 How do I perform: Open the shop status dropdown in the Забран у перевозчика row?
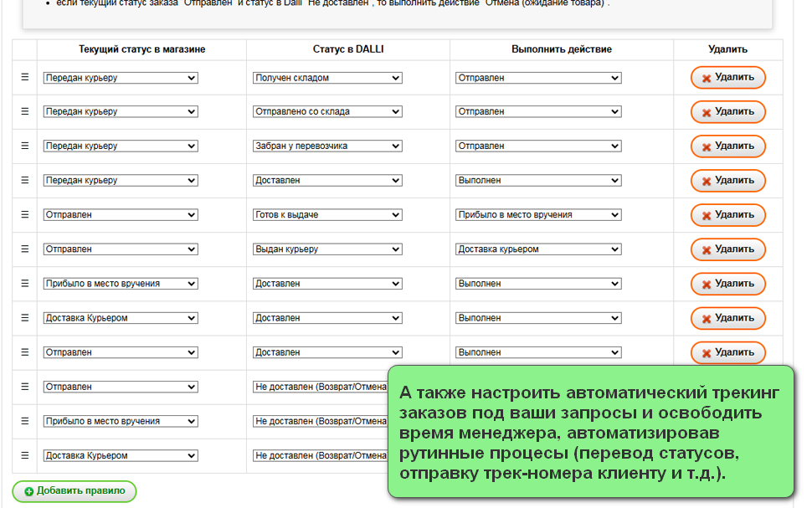[x=121, y=146]
